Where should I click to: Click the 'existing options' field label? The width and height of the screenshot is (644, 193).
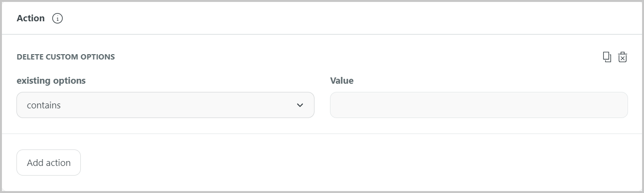click(51, 81)
